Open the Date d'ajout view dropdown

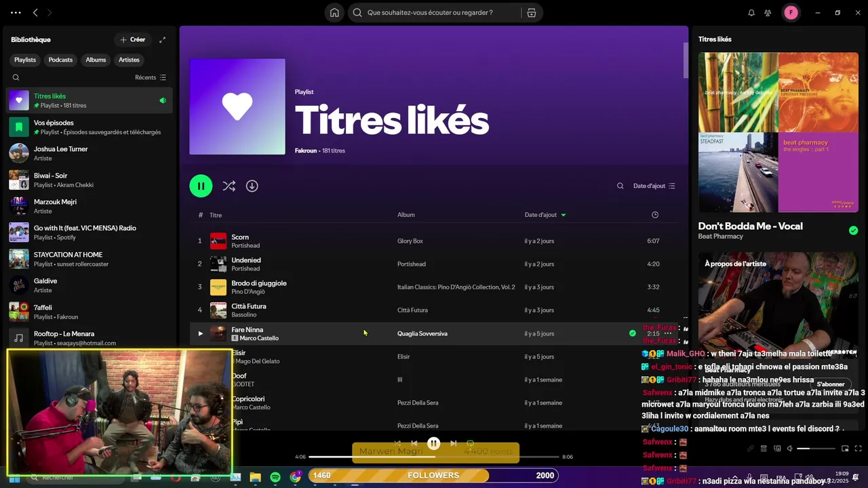click(x=654, y=186)
